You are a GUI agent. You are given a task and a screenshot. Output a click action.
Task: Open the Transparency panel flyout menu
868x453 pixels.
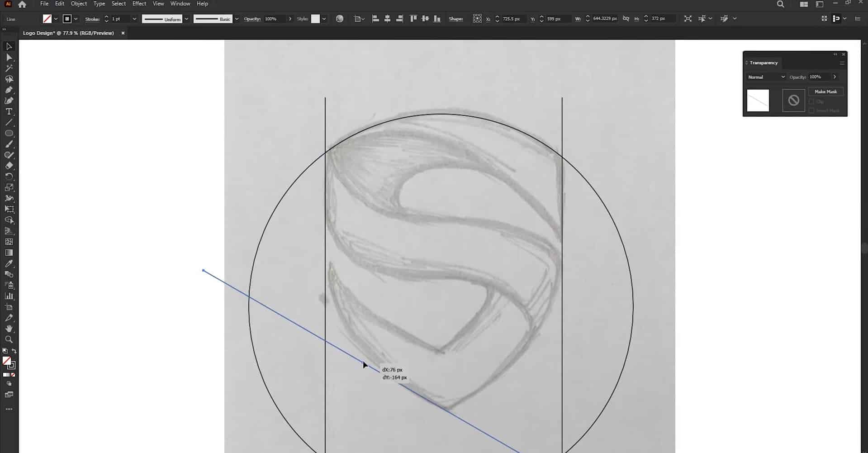click(842, 63)
